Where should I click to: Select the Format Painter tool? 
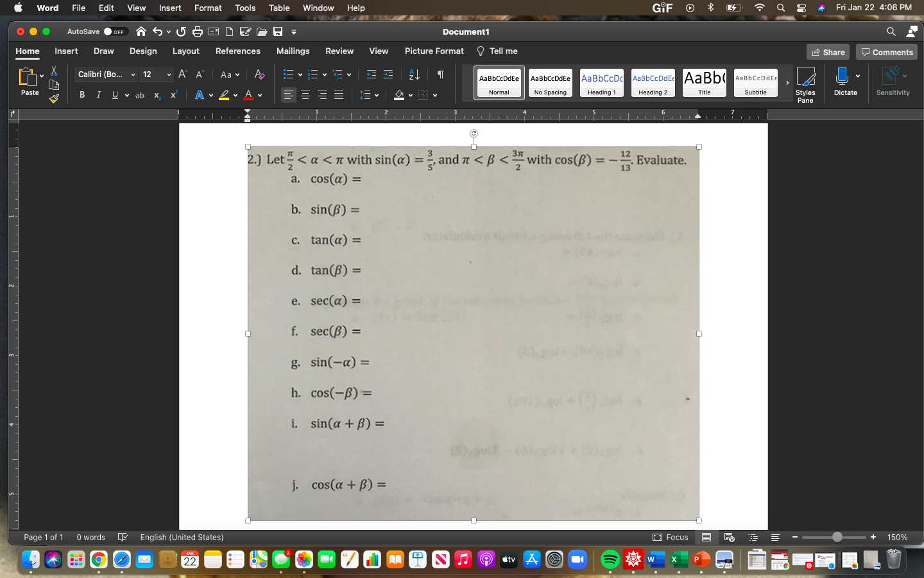[x=54, y=98]
